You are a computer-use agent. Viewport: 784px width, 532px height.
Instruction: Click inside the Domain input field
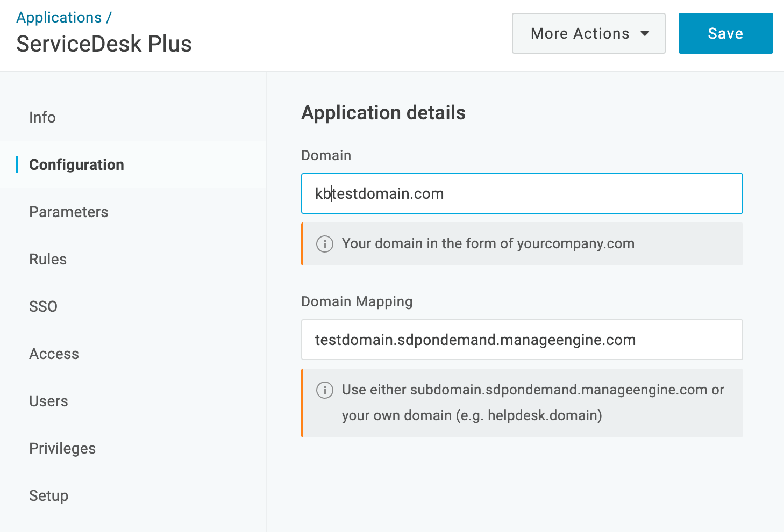click(522, 193)
